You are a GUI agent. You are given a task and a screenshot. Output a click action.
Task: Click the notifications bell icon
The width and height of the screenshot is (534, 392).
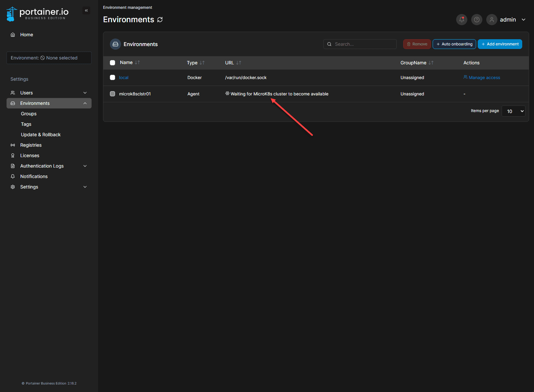coord(461,20)
